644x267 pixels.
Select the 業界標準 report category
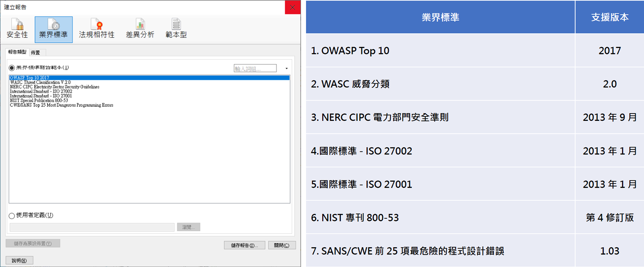(54, 29)
